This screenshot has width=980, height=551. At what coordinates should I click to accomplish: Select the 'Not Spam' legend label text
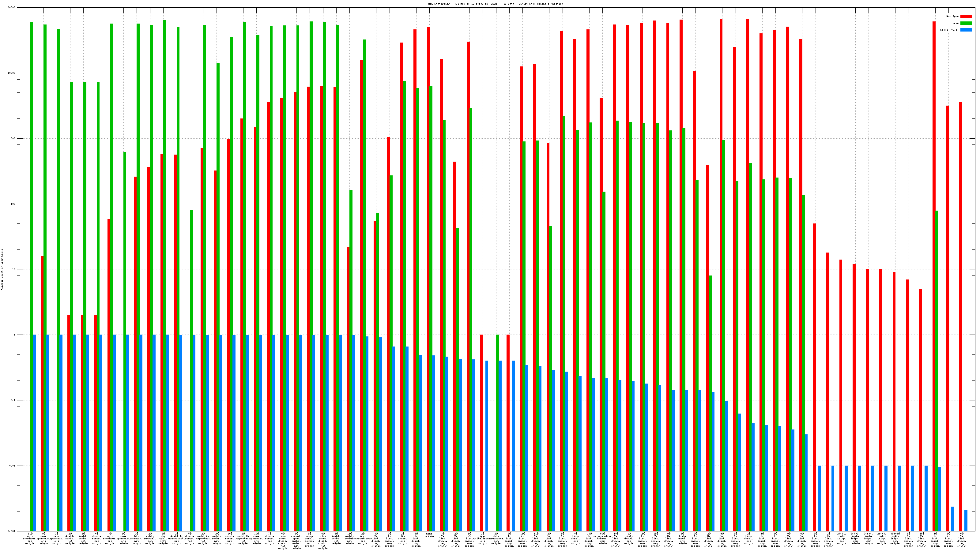tap(953, 16)
